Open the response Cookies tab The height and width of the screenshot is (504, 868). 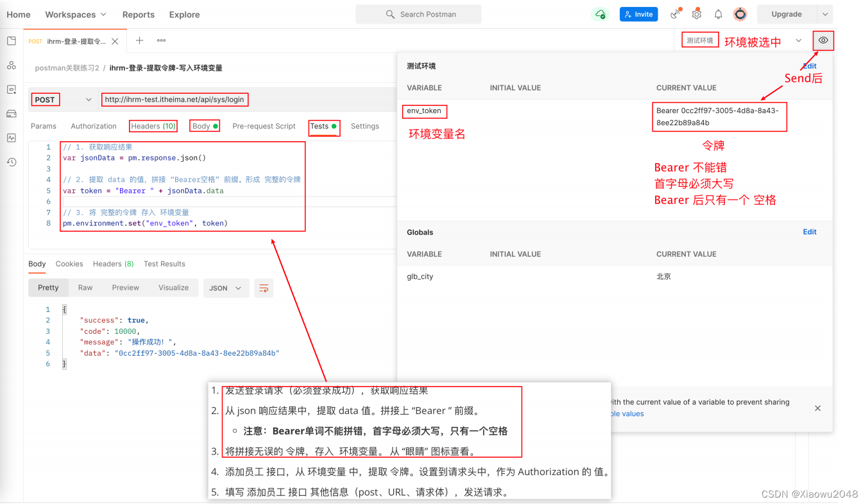(x=69, y=264)
